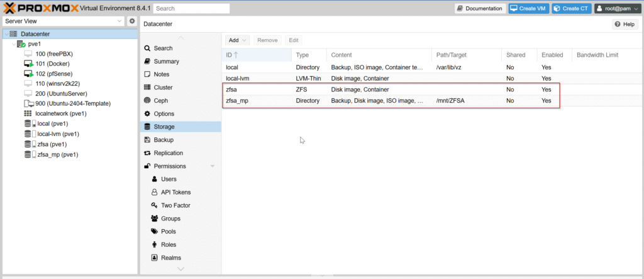
Task: Click the Ceph icon
Action: [x=147, y=101]
